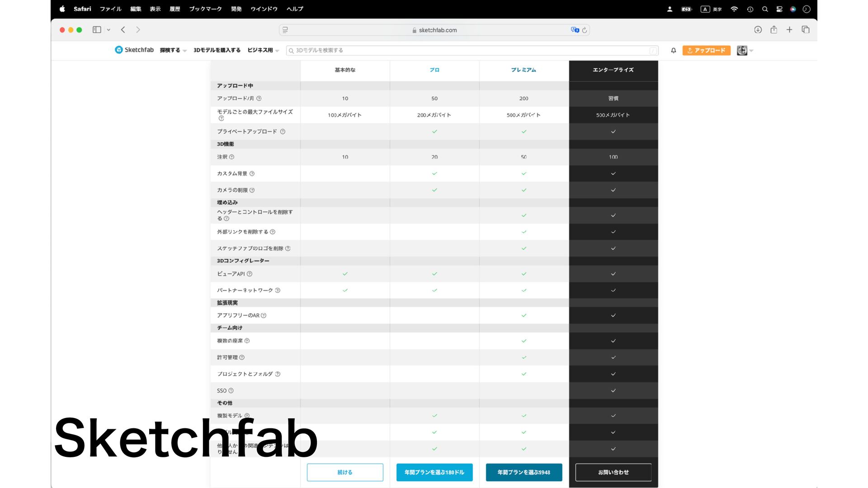868x488 pixels.
Task: Expand the 探検する dropdown menu
Action: pyautogui.click(x=173, y=50)
